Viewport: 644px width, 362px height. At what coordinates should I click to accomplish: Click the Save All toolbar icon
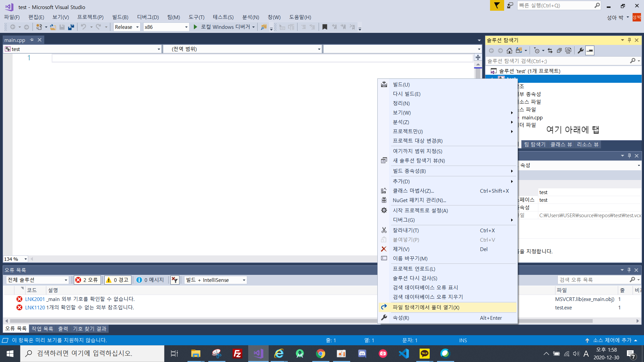(71, 27)
